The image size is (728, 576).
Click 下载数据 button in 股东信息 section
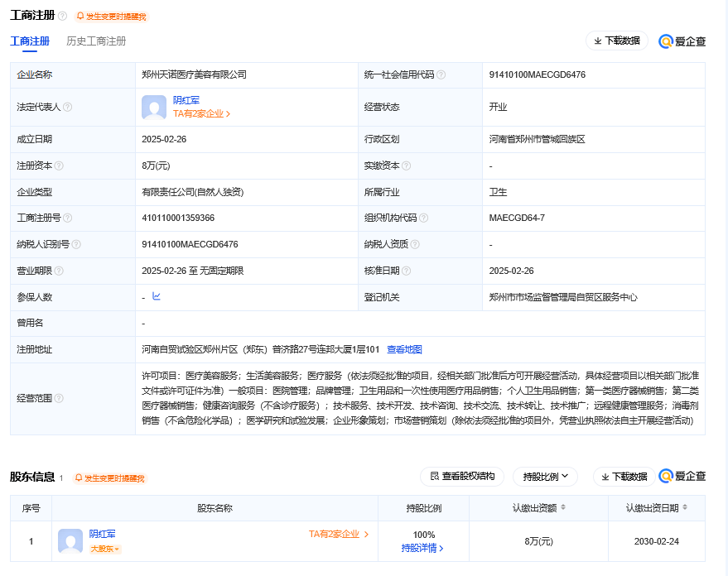[x=624, y=477]
